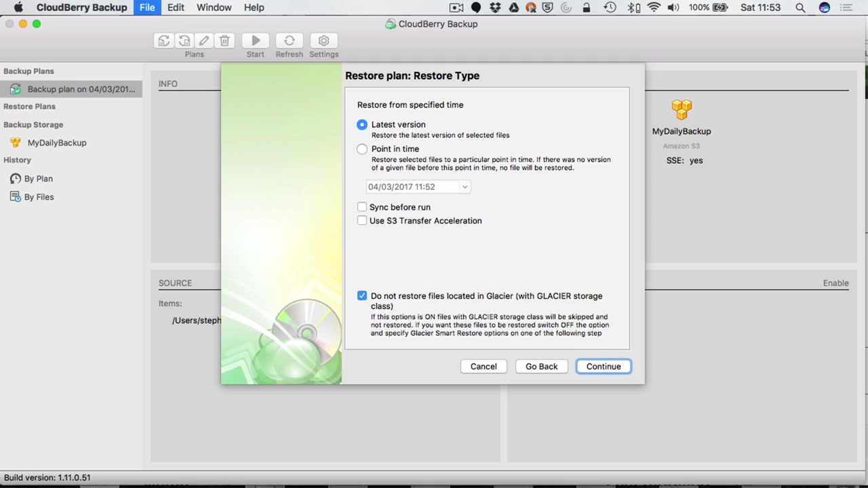
Task: Click the Refresh toolbar icon
Action: [290, 41]
